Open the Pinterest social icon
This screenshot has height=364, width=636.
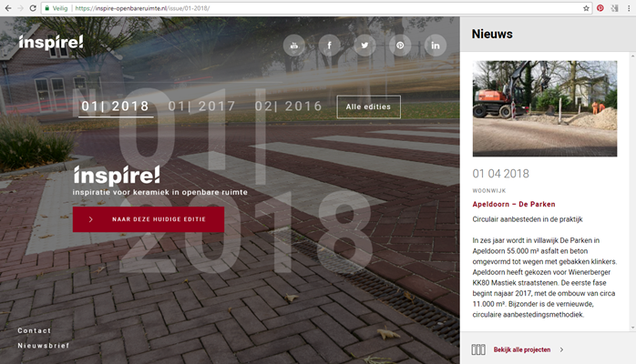tap(399, 45)
